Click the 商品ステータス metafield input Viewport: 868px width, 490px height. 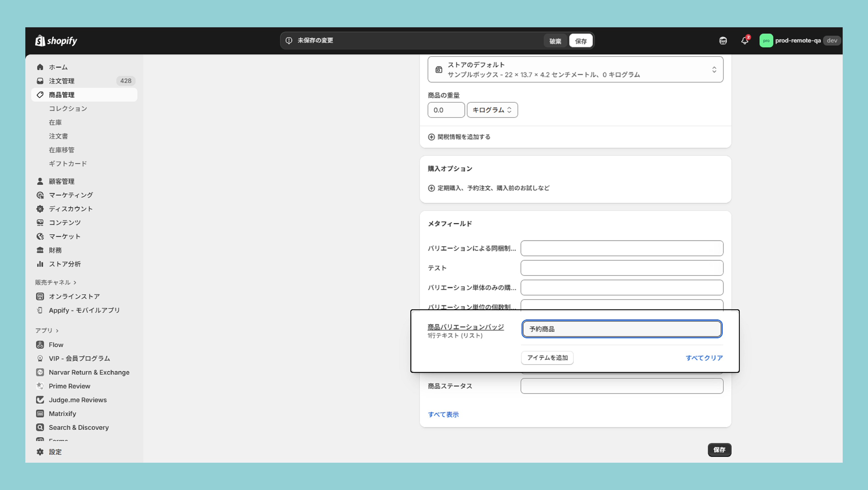pyautogui.click(x=622, y=386)
